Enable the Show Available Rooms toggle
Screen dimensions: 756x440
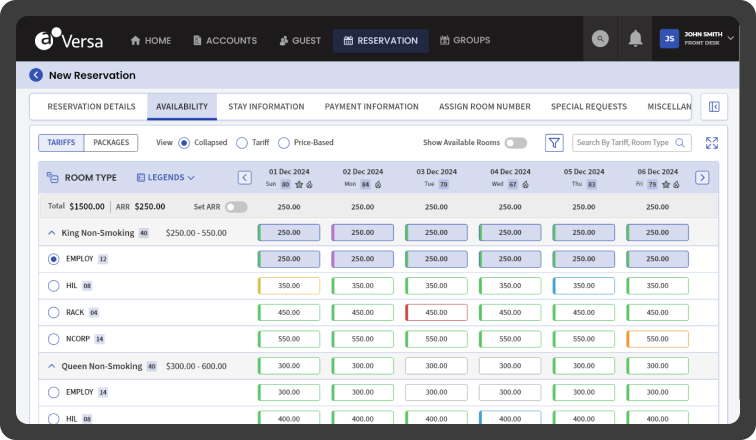[515, 143]
